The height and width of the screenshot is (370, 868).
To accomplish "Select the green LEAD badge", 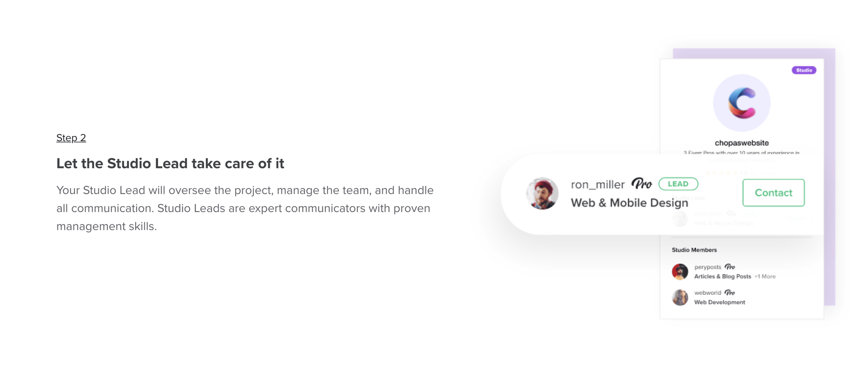I will pos(678,184).
